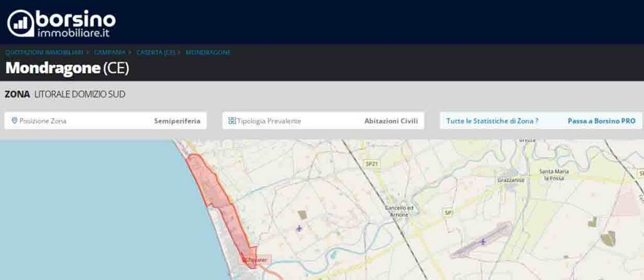Viewport: 644px width, 280px height.
Task: Click the borsino immobiliare.it site name text
Action: click(76, 24)
